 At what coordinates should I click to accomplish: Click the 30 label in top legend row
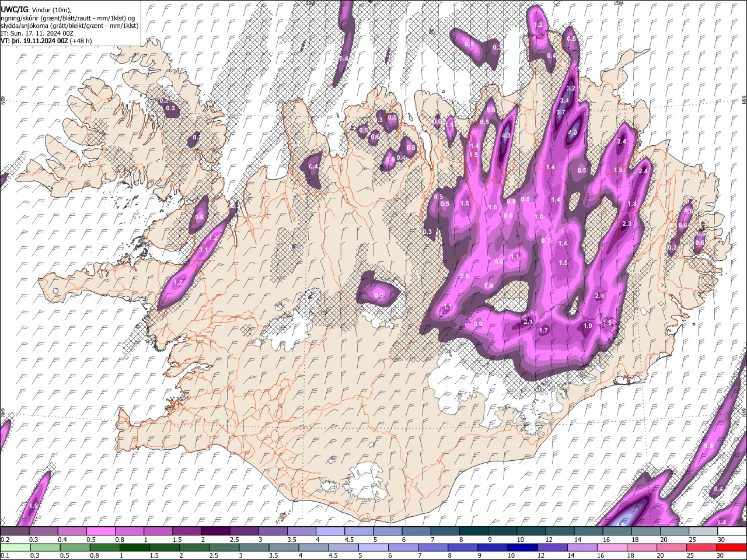[x=721, y=540]
